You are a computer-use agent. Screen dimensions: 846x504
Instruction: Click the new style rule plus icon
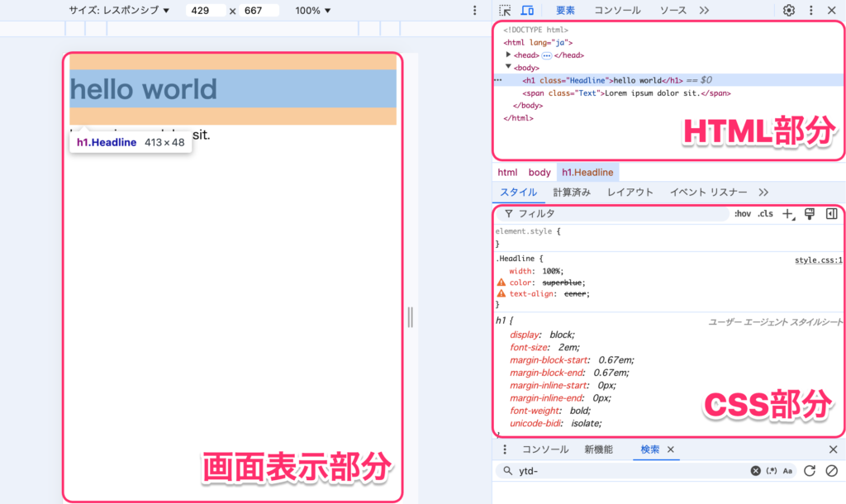point(787,214)
